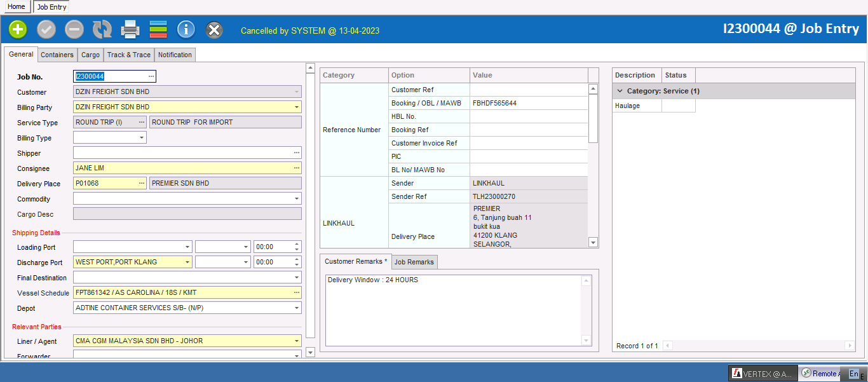
Task: Click the round X close icon in toolbar
Action: coord(215,29)
